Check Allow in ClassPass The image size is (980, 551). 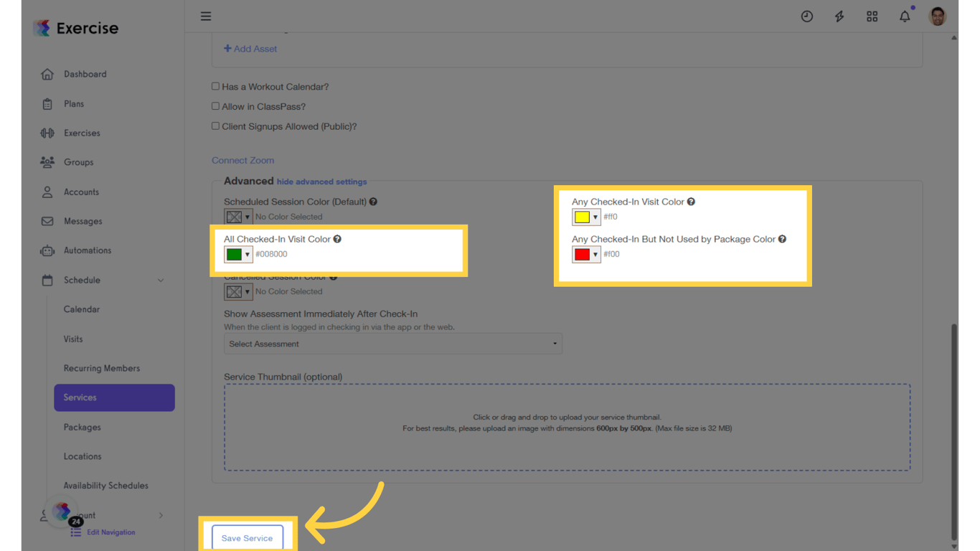(x=215, y=106)
